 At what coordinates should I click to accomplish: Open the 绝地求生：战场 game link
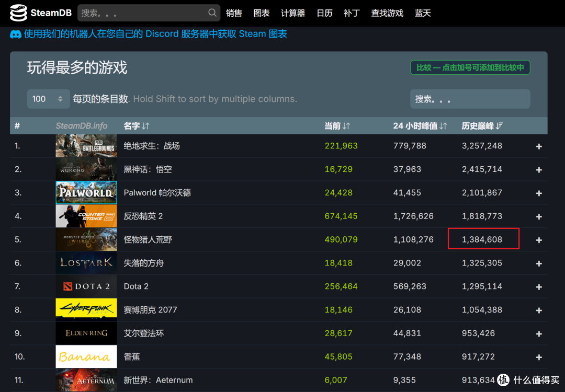(x=152, y=146)
